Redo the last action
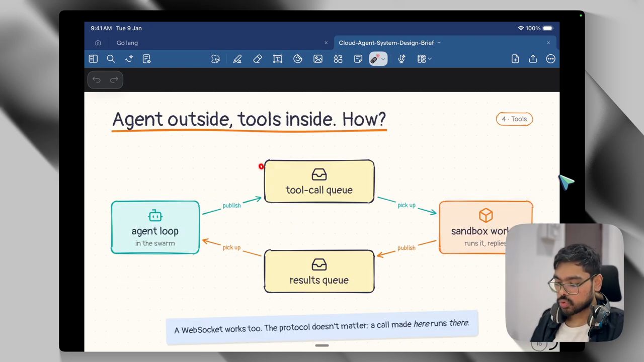The width and height of the screenshot is (644, 362). click(x=114, y=79)
